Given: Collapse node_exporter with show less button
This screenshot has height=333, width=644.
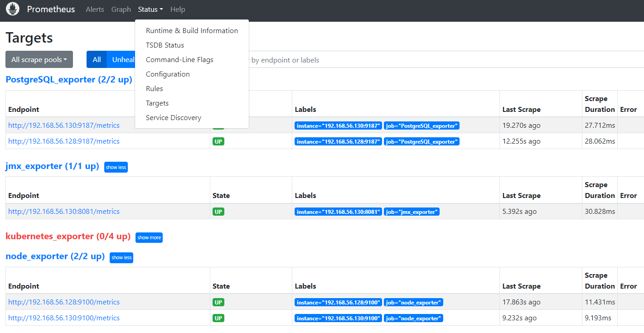Looking at the screenshot, I should [x=121, y=257].
